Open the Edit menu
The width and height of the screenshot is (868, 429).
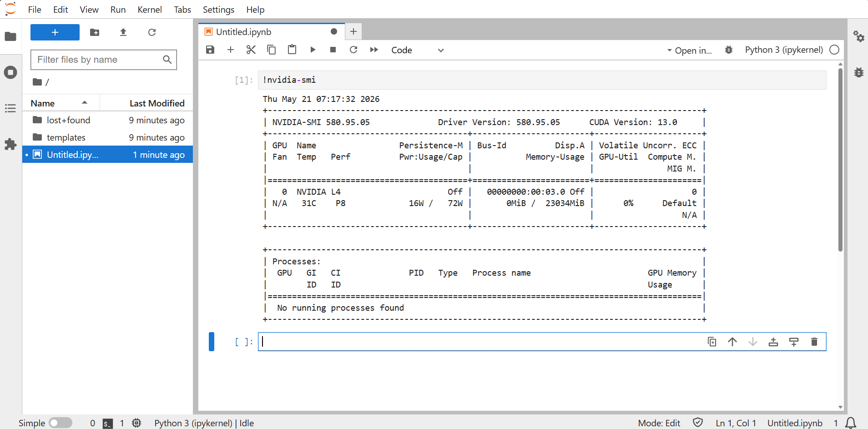pyautogui.click(x=61, y=10)
